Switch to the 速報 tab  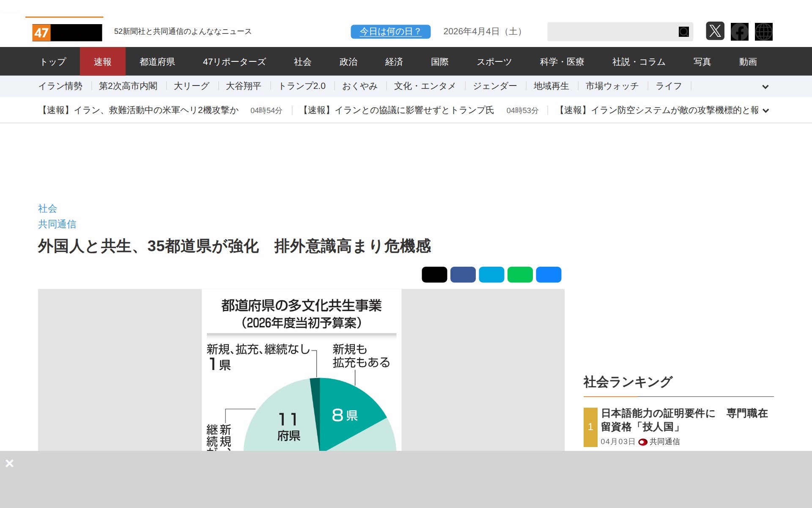[x=103, y=61]
